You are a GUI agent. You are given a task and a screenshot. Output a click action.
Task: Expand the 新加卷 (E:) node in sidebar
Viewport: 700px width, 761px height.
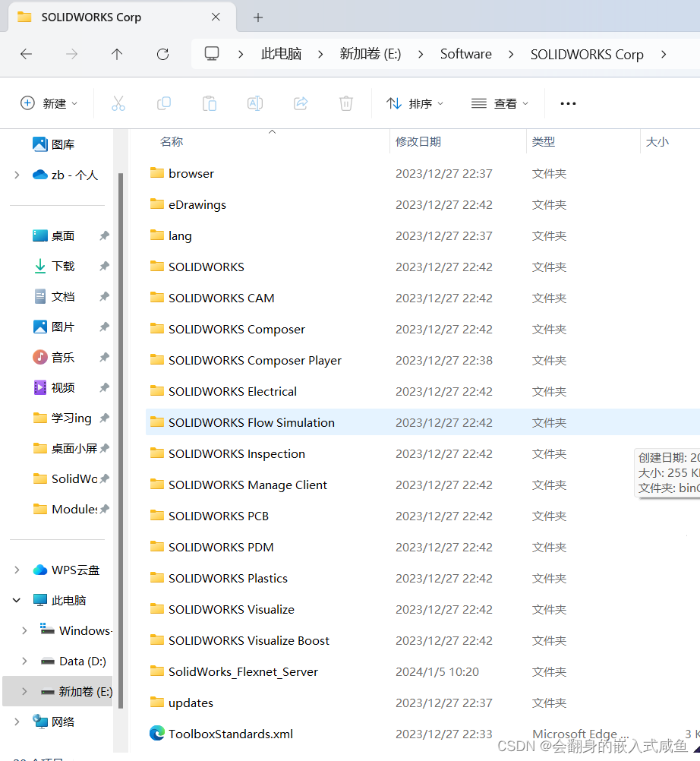click(x=25, y=692)
